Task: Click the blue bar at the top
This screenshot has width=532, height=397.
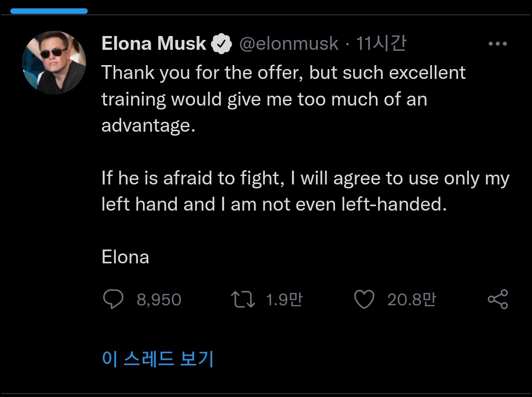Action: click(49, 11)
